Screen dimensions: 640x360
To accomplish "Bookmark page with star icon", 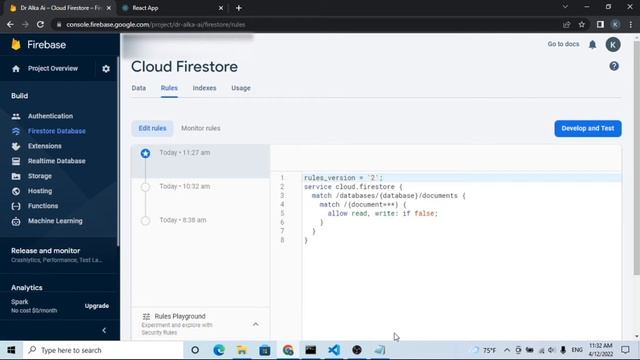I will pyautogui.click(x=582, y=24).
